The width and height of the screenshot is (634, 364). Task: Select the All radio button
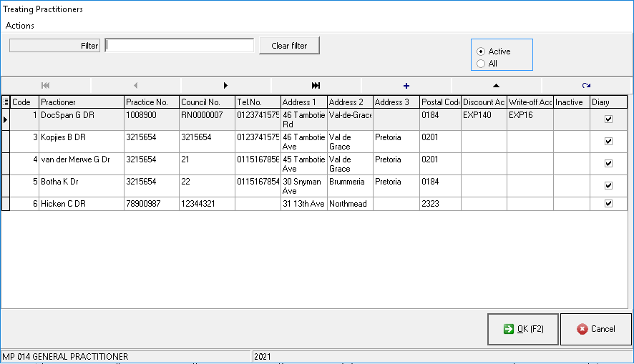click(481, 64)
